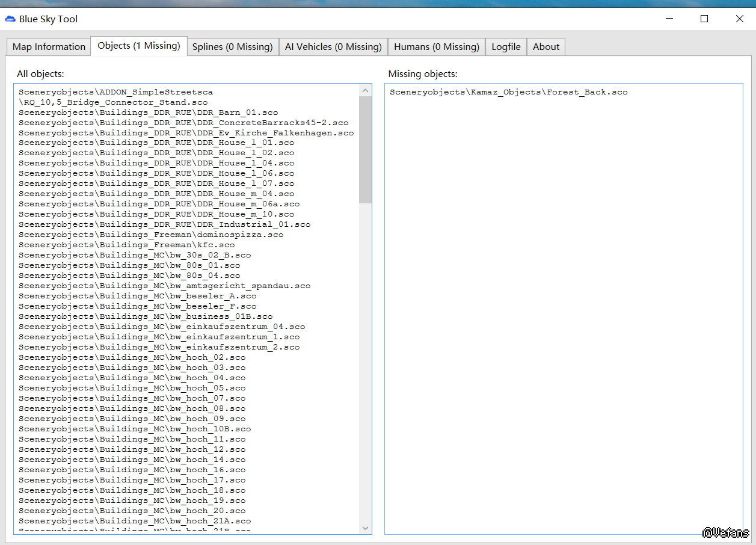Click the All objects scrollbar thumb
The height and width of the screenshot is (545, 756).
coord(365,149)
